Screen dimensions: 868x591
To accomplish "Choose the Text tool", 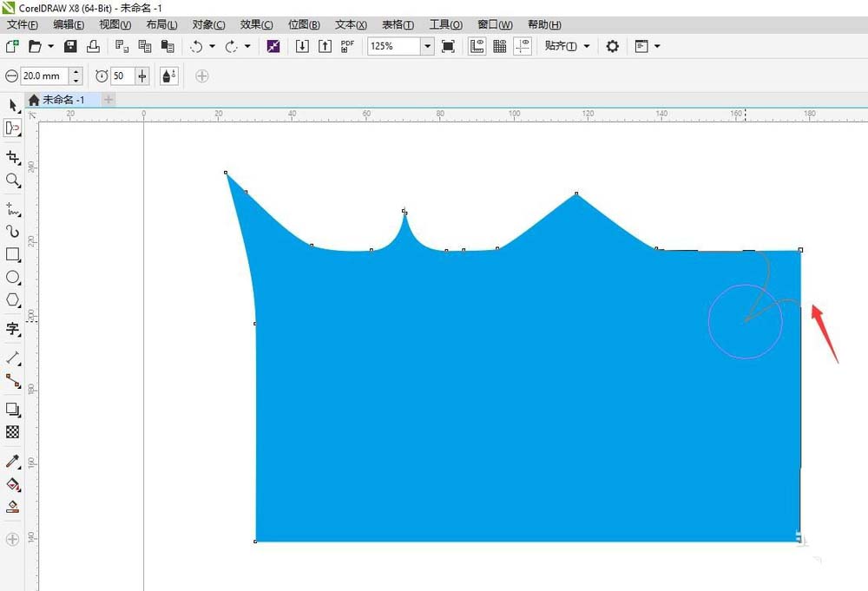I will pyautogui.click(x=13, y=329).
